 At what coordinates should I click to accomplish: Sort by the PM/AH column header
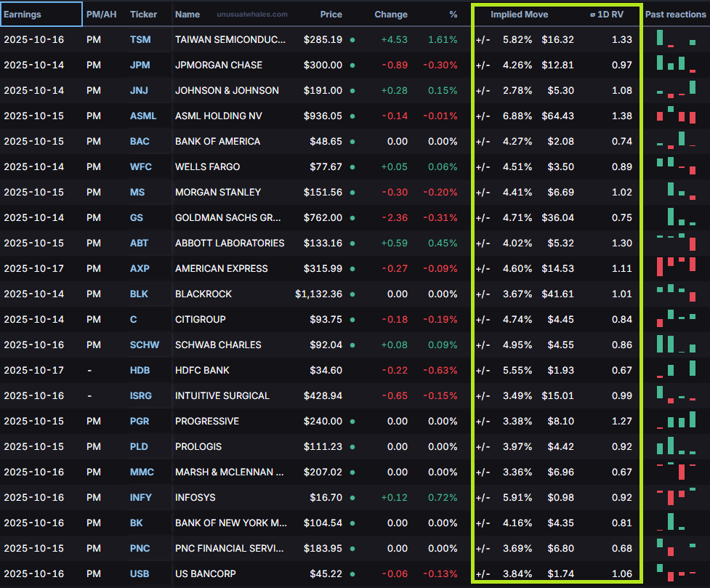101,15
